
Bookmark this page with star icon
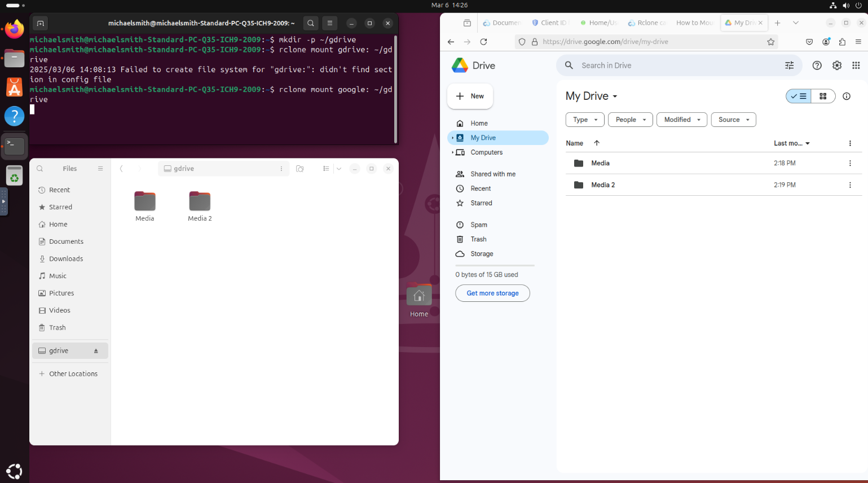[x=770, y=42]
